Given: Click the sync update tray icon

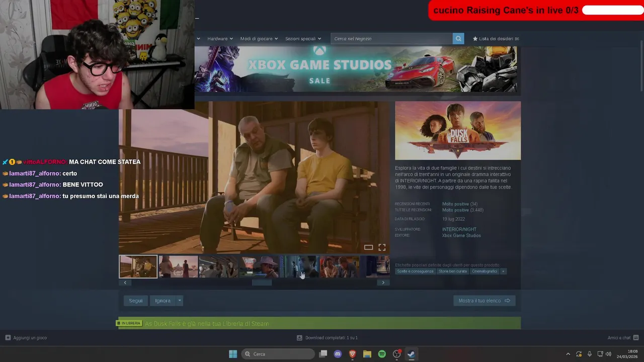Looking at the screenshot, I should pos(579,354).
